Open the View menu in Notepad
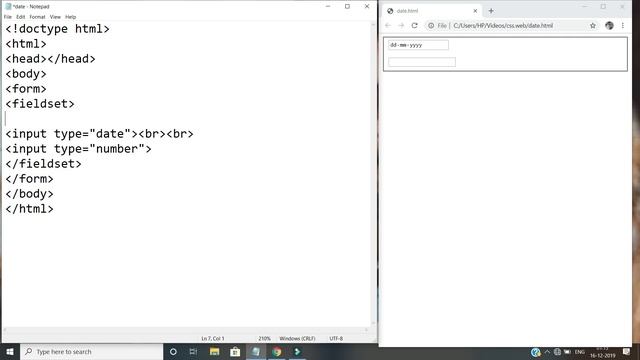The height and width of the screenshot is (360, 640). click(x=55, y=17)
